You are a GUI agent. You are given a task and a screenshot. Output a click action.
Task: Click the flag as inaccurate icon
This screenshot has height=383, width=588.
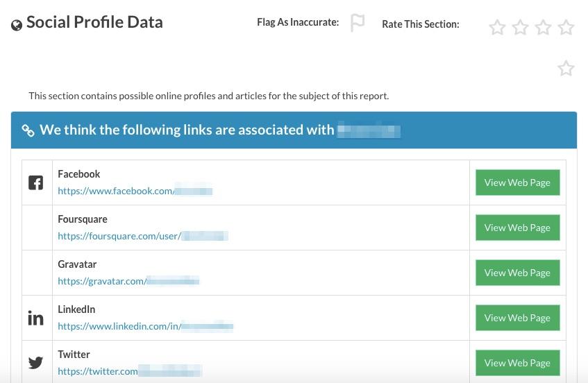tap(358, 24)
